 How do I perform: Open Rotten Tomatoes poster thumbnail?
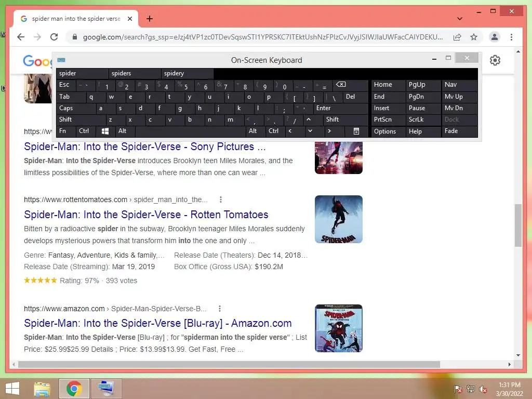click(x=339, y=219)
